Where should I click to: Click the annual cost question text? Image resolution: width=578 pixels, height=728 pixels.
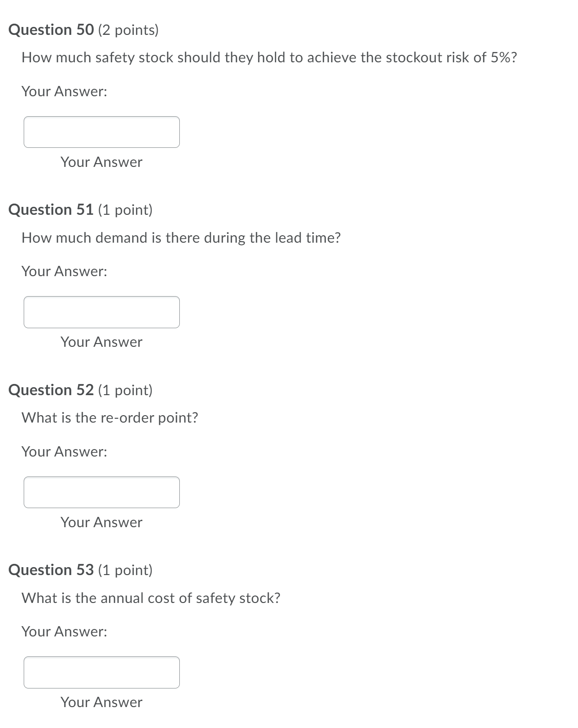151,598
